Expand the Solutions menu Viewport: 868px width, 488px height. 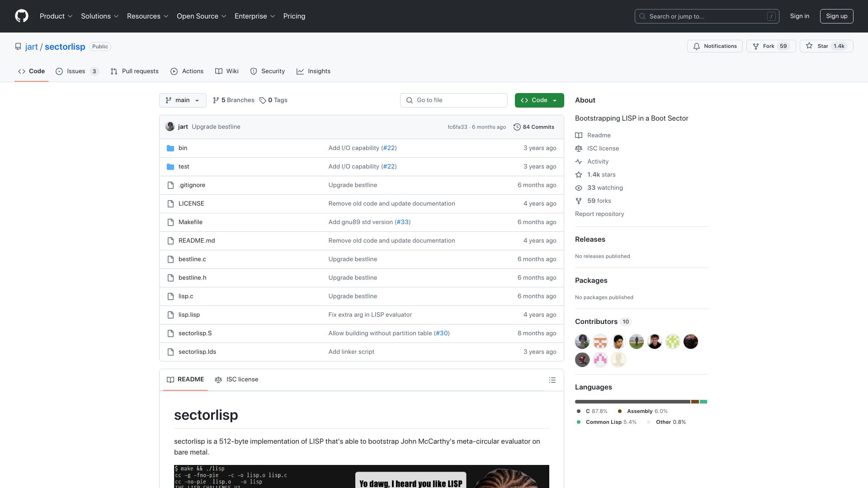click(x=100, y=16)
